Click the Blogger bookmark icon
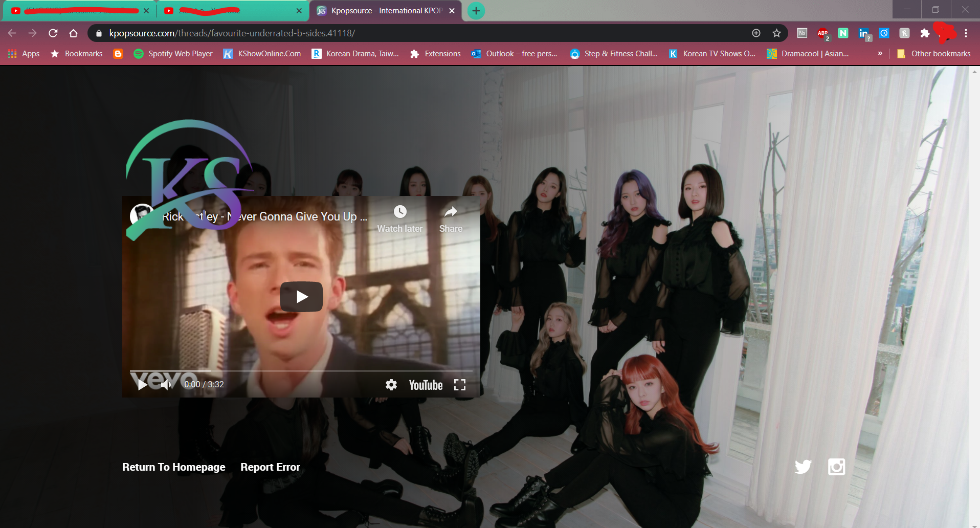The height and width of the screenshot is (528, 980). pyautogui.click(x=118, y=54)
